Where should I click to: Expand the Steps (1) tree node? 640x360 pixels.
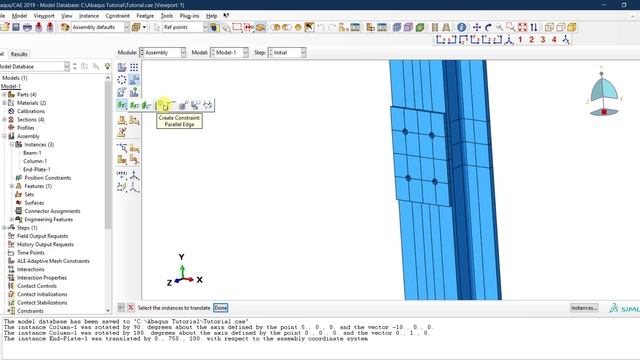(x=4, y=228)
